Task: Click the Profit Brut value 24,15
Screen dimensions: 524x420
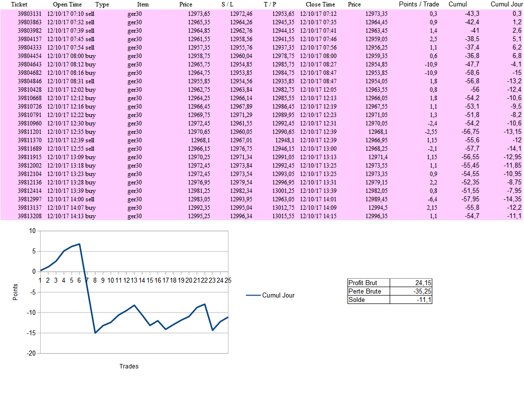Action: (x=410, y=283)
